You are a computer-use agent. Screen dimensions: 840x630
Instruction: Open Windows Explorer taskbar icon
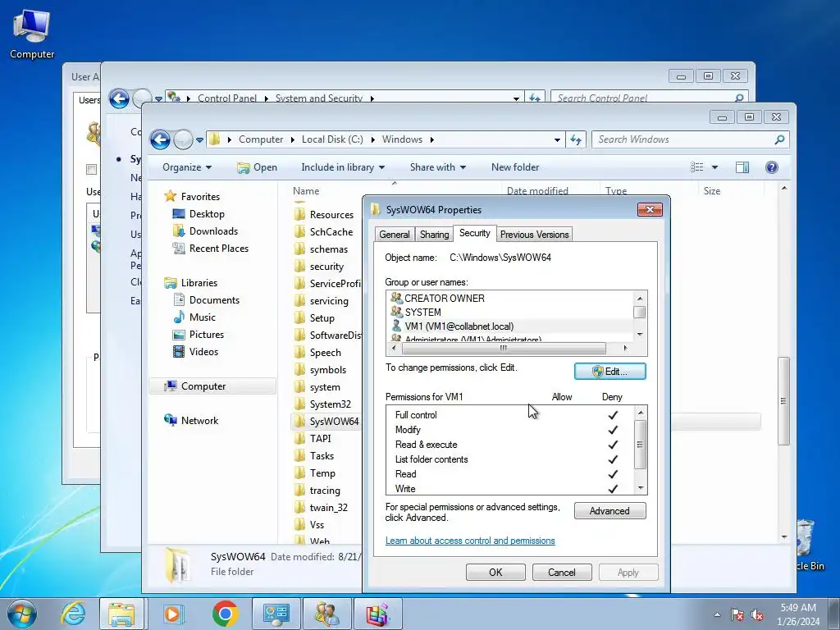121,614
